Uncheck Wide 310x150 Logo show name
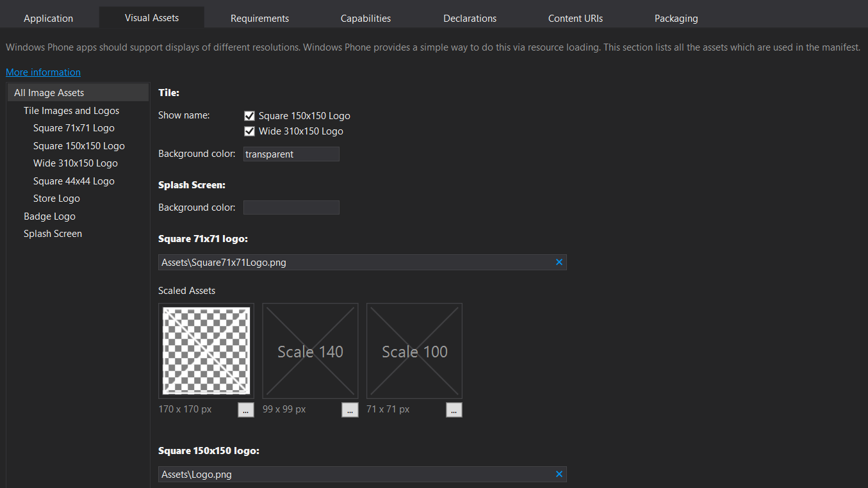868x488 pixels. coord(249,131)
